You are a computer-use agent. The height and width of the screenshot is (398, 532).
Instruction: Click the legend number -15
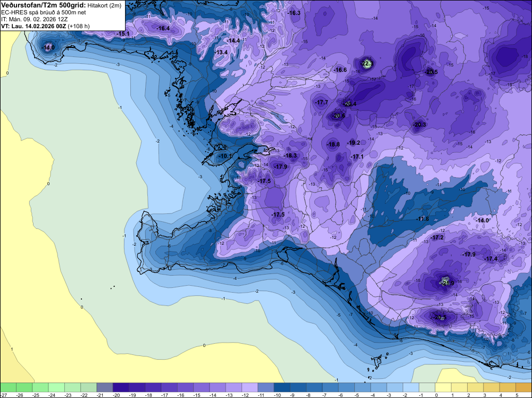[197, 395]
